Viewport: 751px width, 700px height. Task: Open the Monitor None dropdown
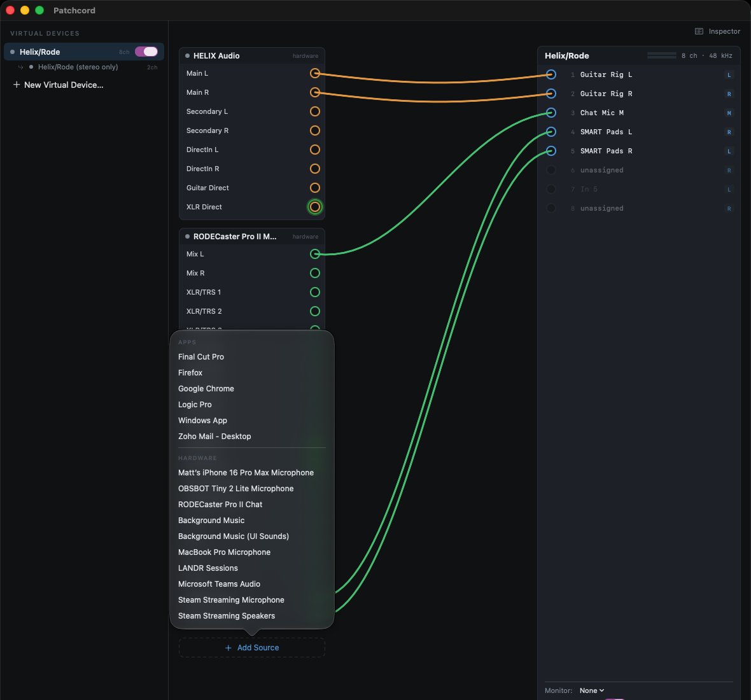[591, 690]
